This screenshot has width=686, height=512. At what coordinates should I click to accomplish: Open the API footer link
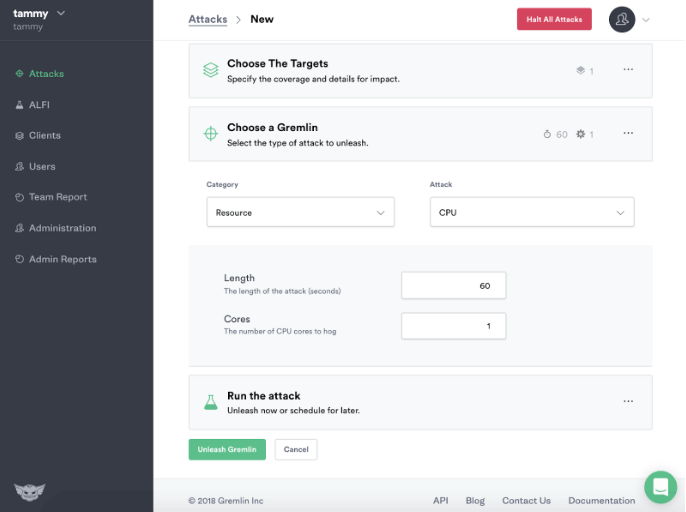click(x=441, y=501)
